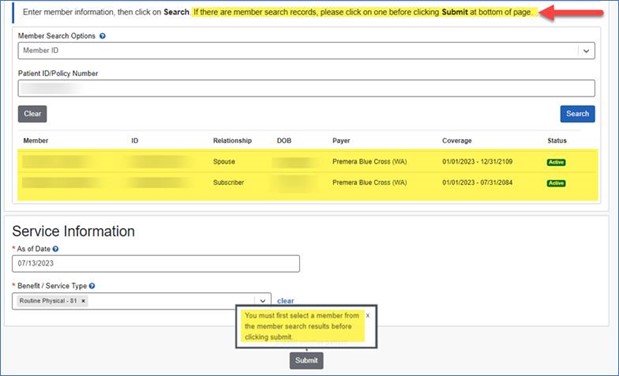Click coverage 01/01/2023 - 07/31/2084
The height and width of the screenshot is (376, 619).
pos(477,182)
